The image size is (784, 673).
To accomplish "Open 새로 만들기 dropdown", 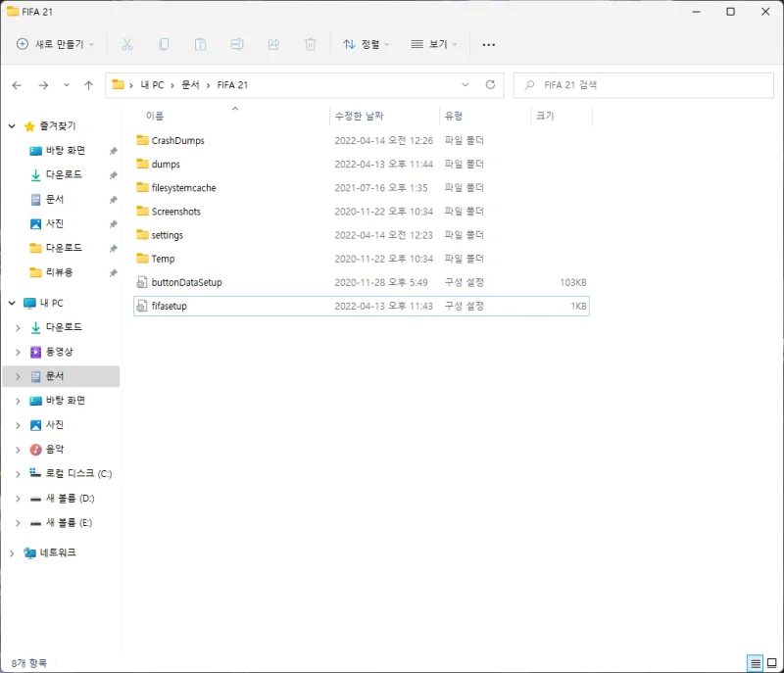I will pos(56,44).
